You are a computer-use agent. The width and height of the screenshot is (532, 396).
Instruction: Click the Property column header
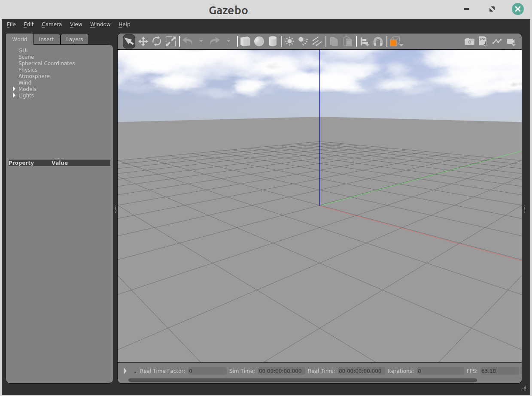point(21,163)
